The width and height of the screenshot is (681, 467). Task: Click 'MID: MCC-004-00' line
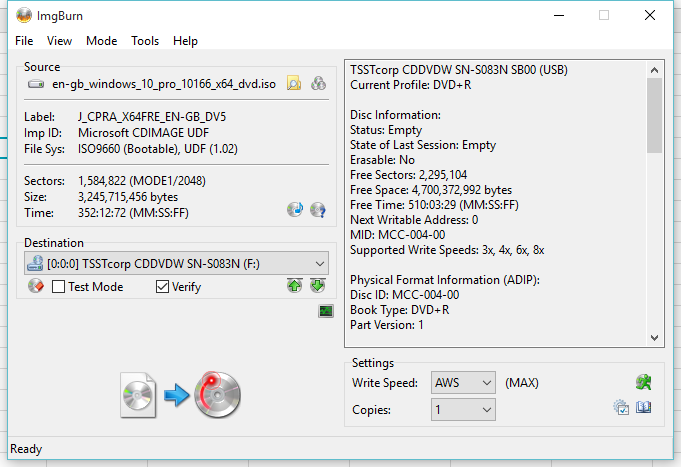click(x=397, y=235)
